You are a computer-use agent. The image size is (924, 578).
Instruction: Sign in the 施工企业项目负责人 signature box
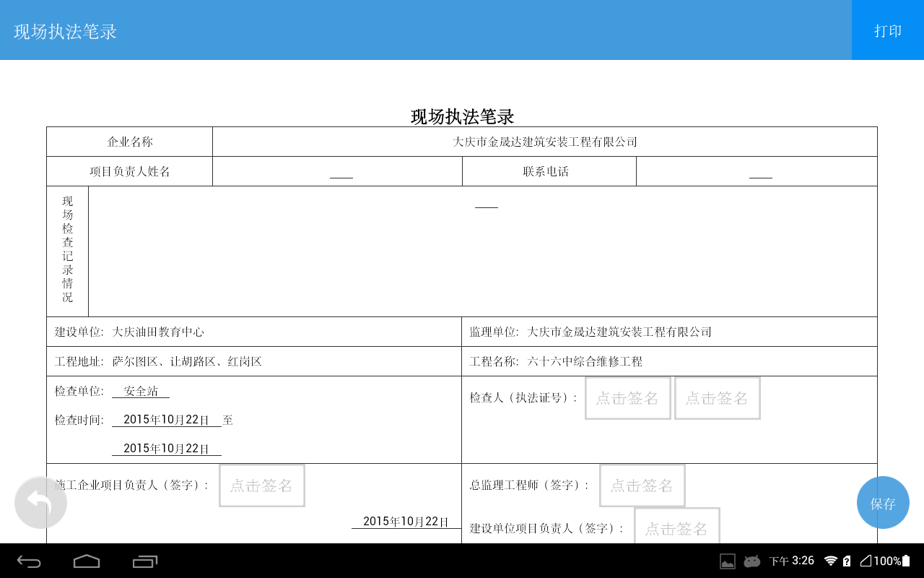(261, 486)
